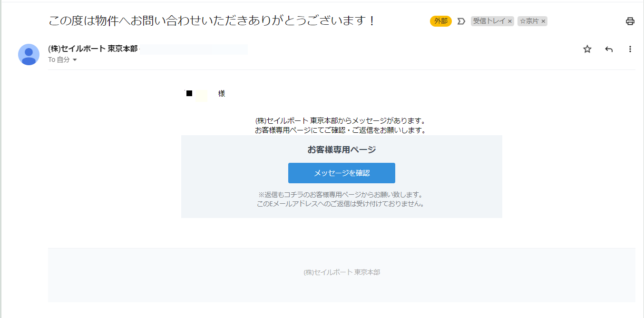Click the 様 honorific in the greeting
The image size is (644, 318).
[222, 93]
